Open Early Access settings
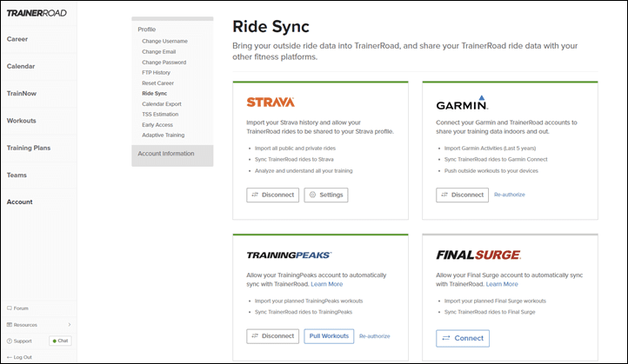 (x=157, y=125)
